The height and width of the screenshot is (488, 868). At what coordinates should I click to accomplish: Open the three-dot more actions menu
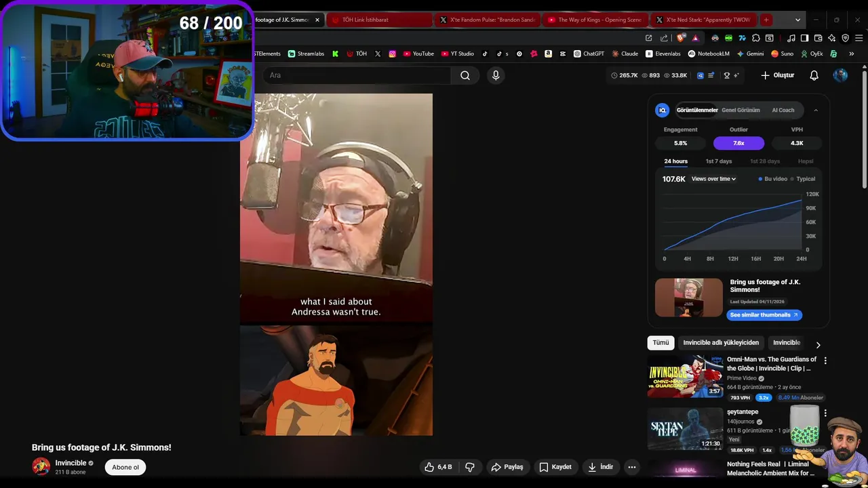tap(631, 467)
